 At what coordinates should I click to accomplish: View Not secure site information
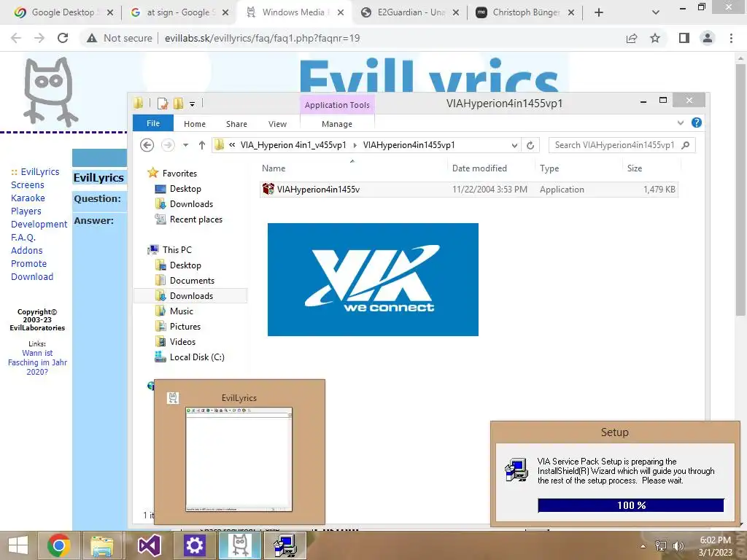coord(119,38)
